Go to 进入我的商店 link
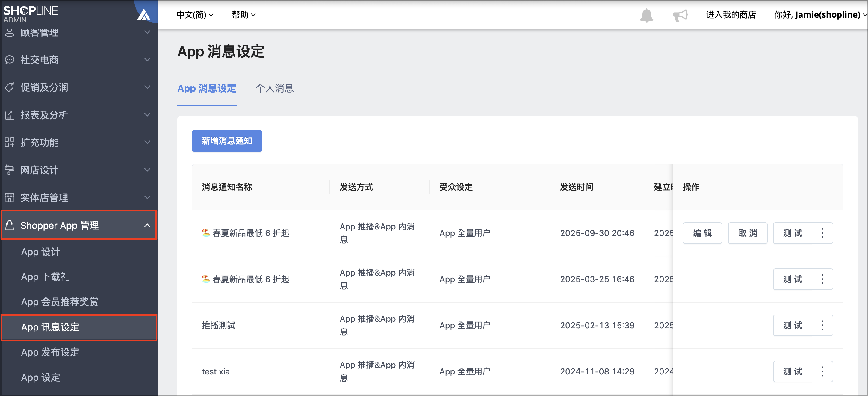 [731, 15]
